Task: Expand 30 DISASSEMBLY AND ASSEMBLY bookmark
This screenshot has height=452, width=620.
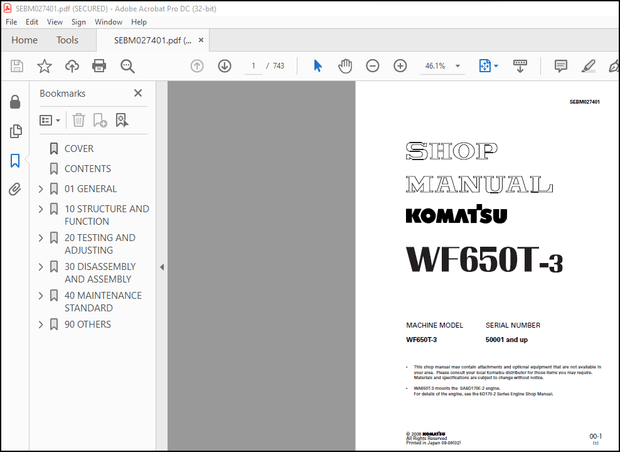Action: pos(41,267)
